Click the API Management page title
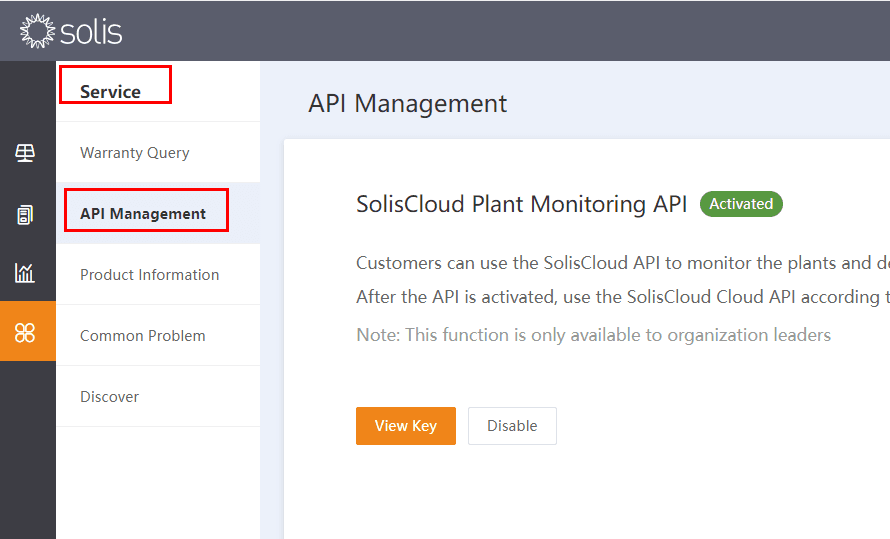The image size is (890, 539). point(408,104)
